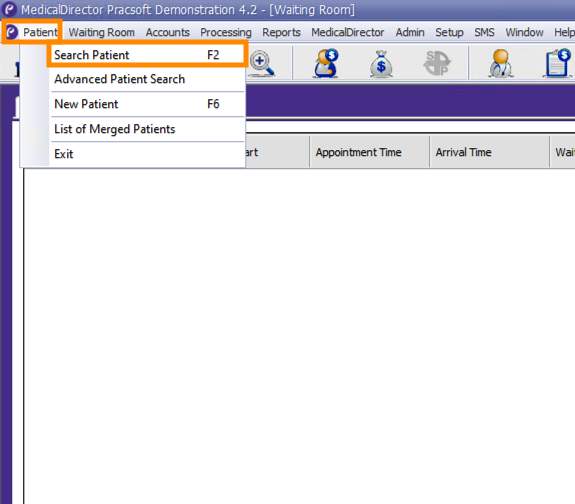Open List of Merged Patients
This screenshot has width=575, height=504.
point(147,129)
